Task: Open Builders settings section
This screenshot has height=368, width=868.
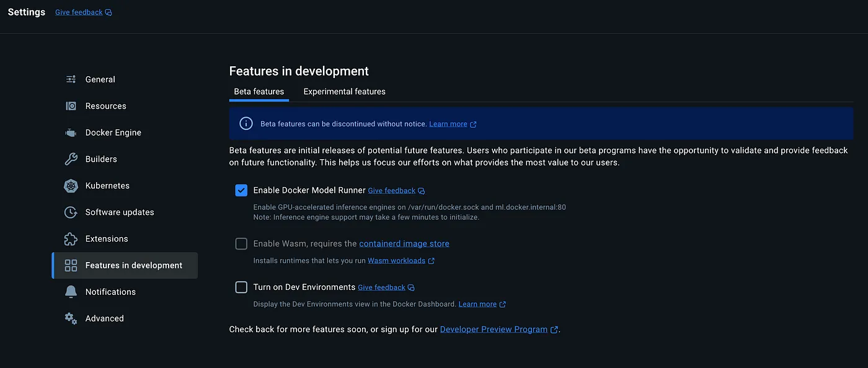Action: pos(125,159)
